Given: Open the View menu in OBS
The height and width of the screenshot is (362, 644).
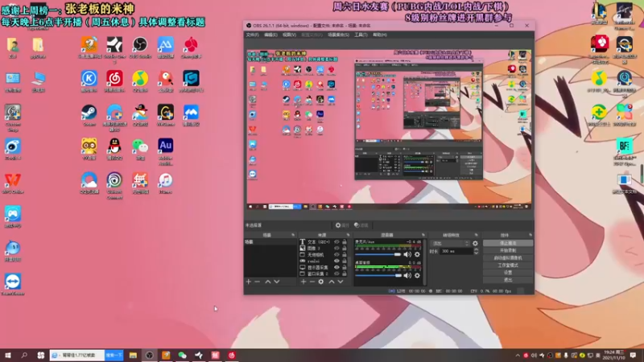Looking at the screenshot, I should 289,35.
